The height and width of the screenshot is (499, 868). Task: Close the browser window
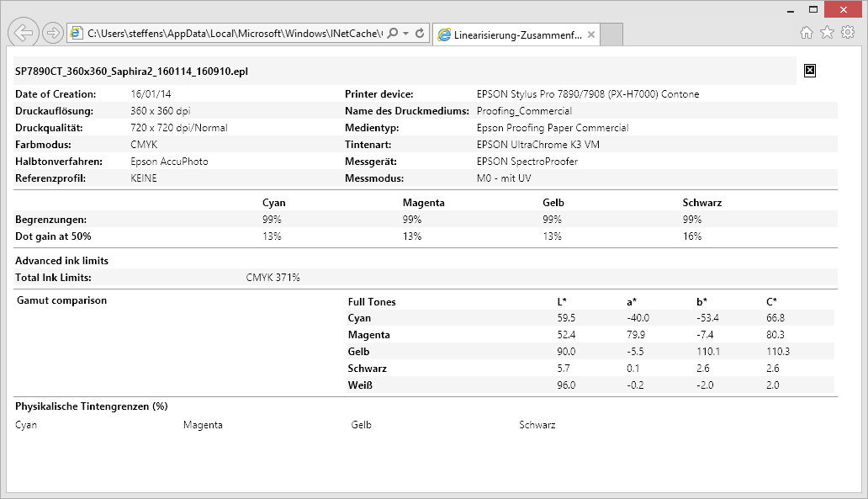click(843, 9)
